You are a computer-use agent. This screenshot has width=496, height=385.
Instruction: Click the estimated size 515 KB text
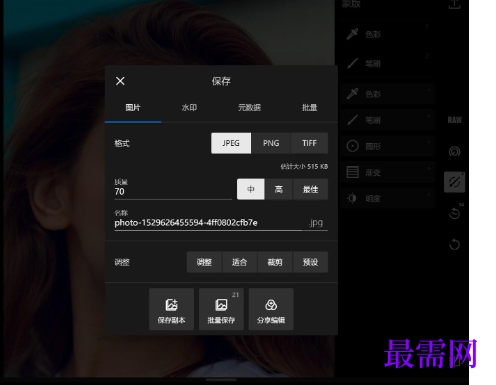[x=304, y=166]
